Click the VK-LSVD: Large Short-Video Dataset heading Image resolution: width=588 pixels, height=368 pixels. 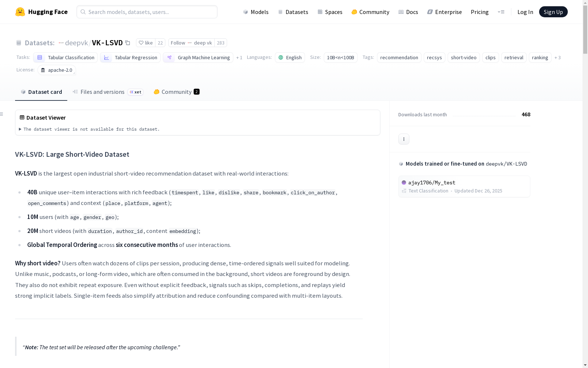point(72,155)
